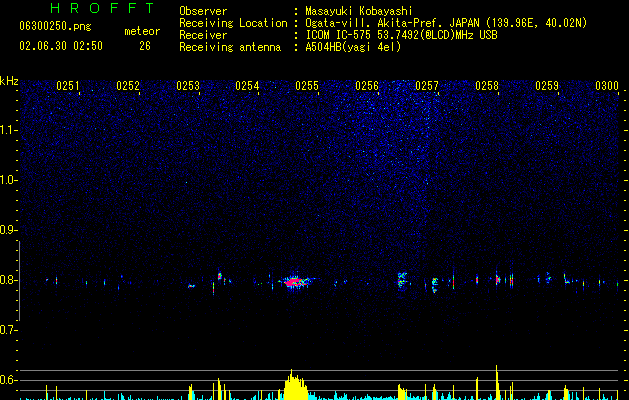Click the 0252 time marker

(x=128, y=86)
